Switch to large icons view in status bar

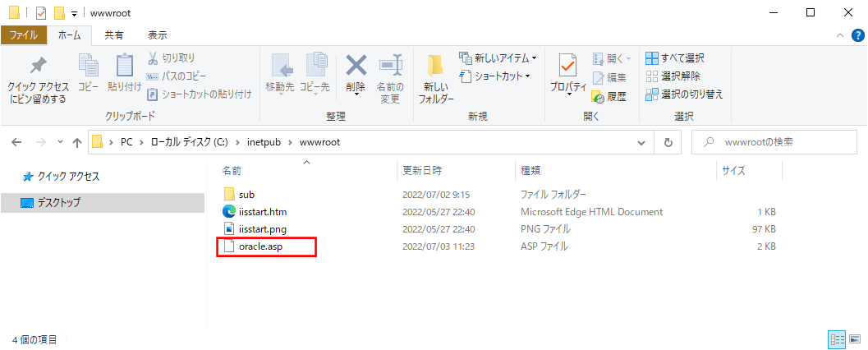coord(855,339)
